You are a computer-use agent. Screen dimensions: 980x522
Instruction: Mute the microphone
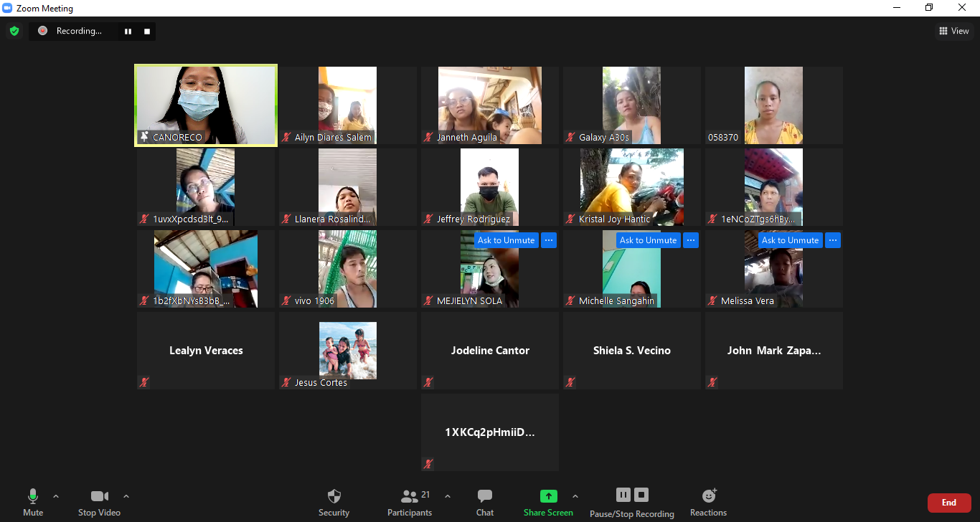click(33, 502)
